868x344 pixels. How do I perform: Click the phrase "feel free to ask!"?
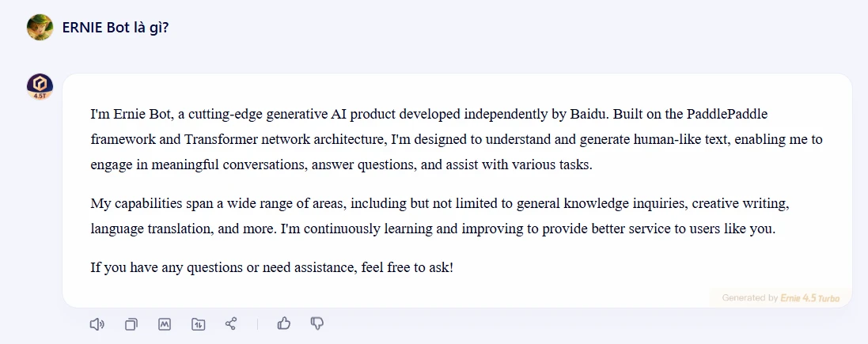(x=407, y=268)
